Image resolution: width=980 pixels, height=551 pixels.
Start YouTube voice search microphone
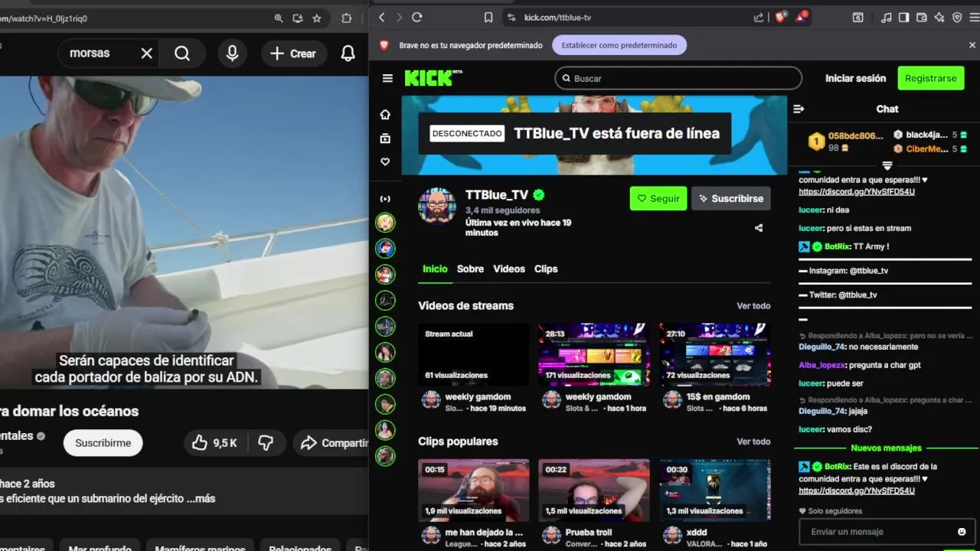click(x=232, y=53)
